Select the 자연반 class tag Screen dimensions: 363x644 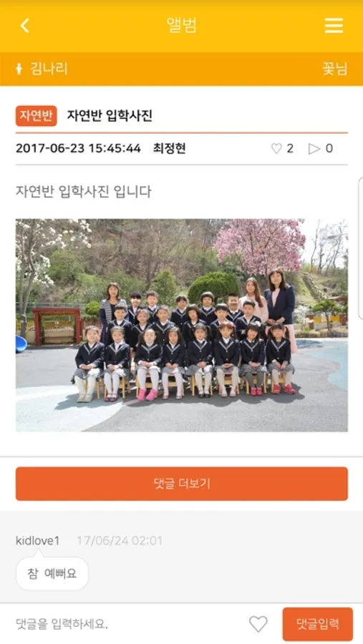37,116
